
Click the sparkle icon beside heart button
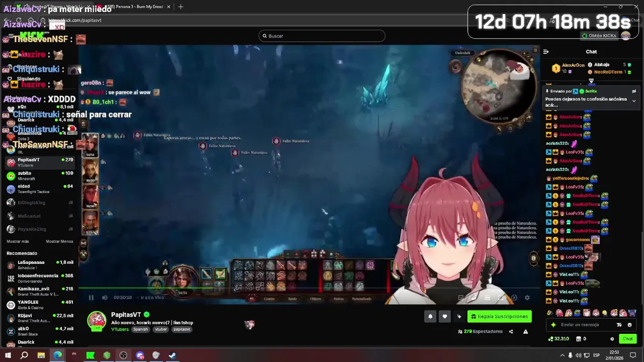tap(459, 317)
